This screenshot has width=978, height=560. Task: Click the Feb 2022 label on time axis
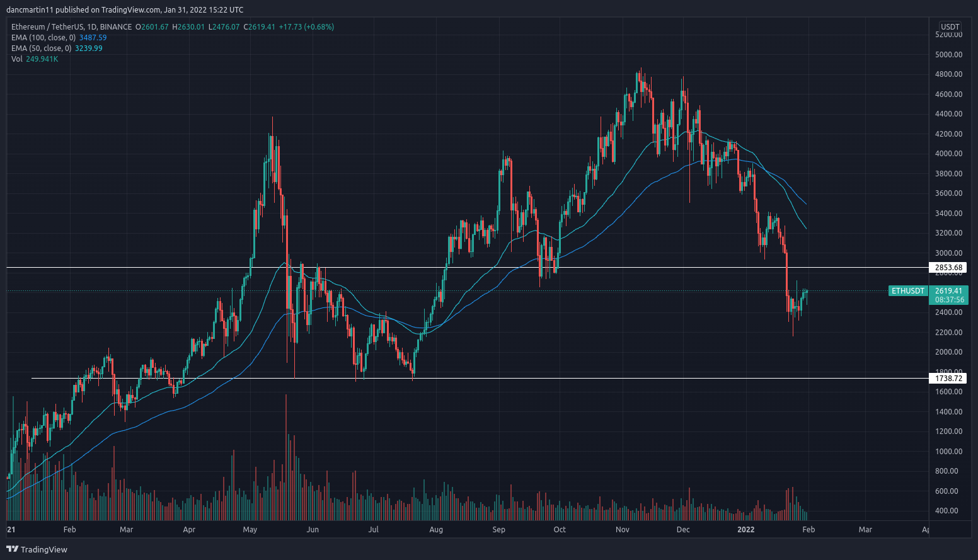[x=808, y=530]
